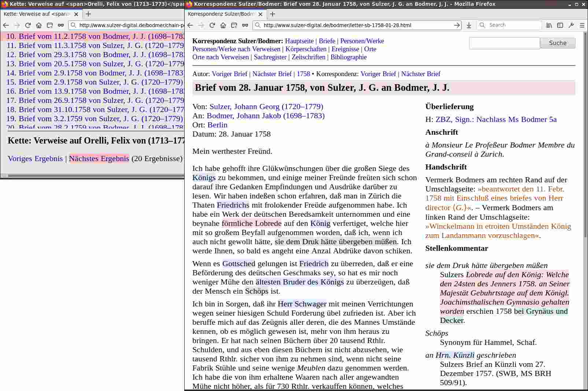Open the home page in the Kette window
This screenshot has height=391, width=588.
[x=39, y=25]
